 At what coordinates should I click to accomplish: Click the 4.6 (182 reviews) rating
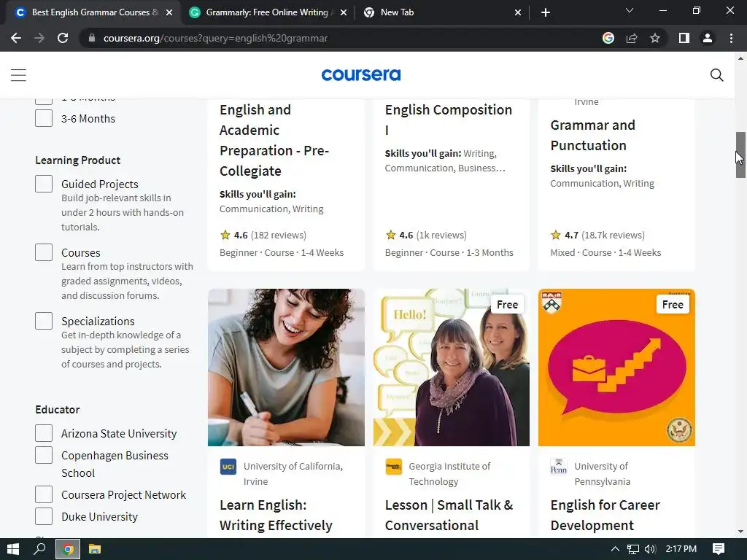point(263,235)
